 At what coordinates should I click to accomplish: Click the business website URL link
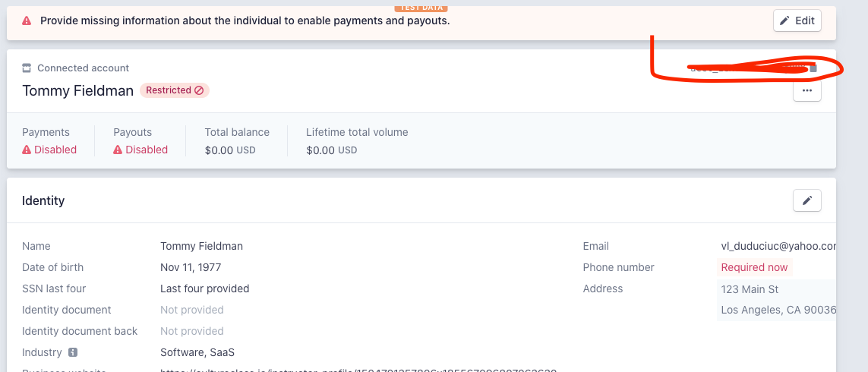tap(358, 370)
